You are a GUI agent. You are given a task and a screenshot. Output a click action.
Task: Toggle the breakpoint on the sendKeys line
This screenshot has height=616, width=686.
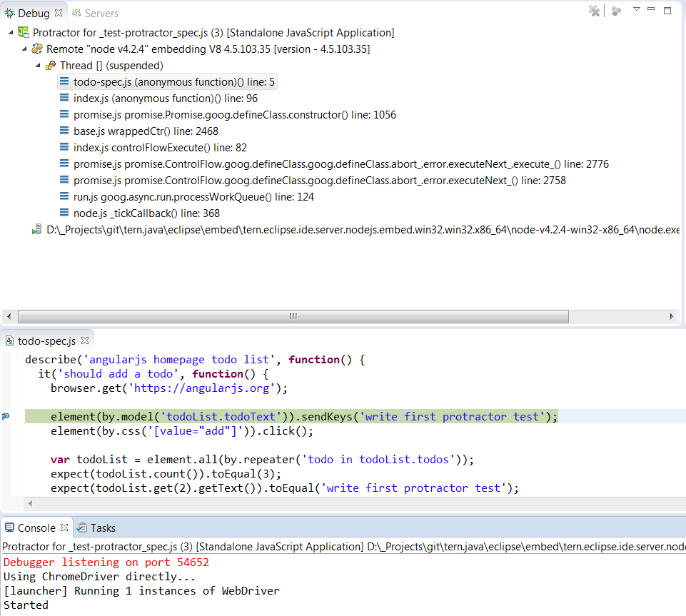[x=5, y=416]
